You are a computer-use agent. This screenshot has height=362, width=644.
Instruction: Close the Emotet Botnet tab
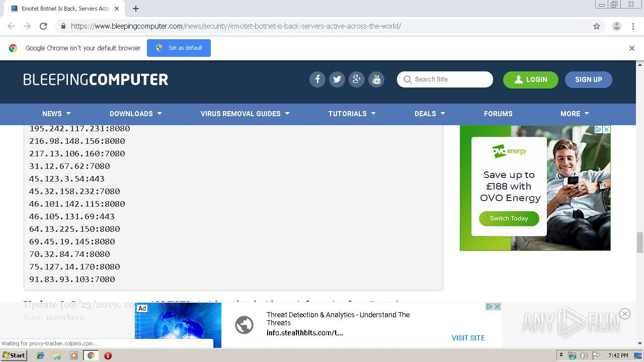pyautogui.click(x=117, y=9)
